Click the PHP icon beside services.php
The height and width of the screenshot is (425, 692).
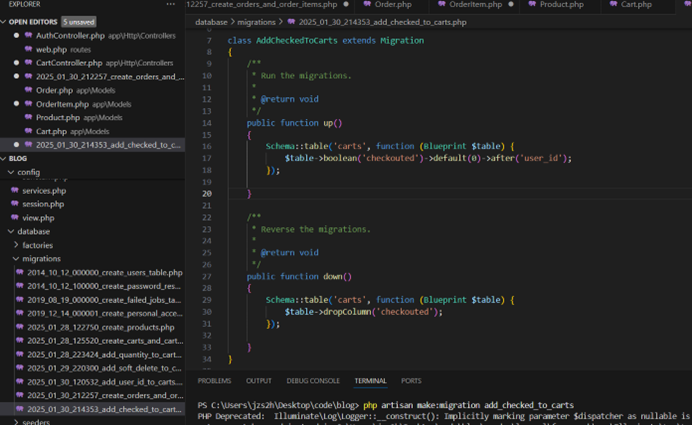[x=15, y=190]
